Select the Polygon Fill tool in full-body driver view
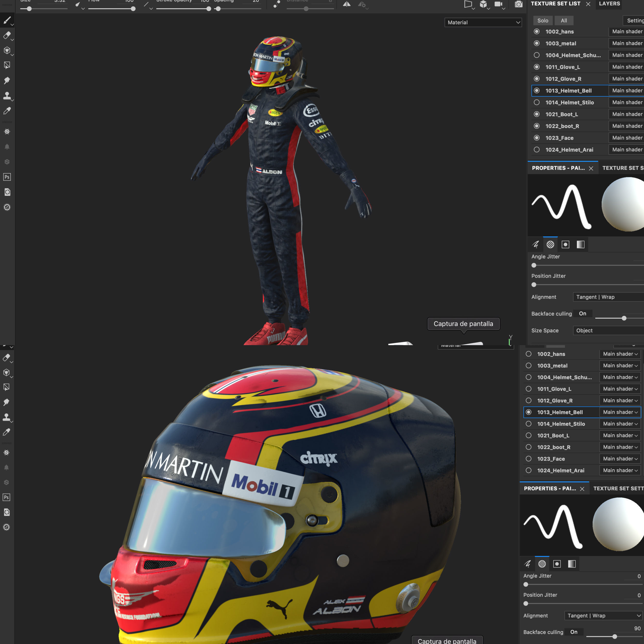The image size is (644, 644). [7, 65]
